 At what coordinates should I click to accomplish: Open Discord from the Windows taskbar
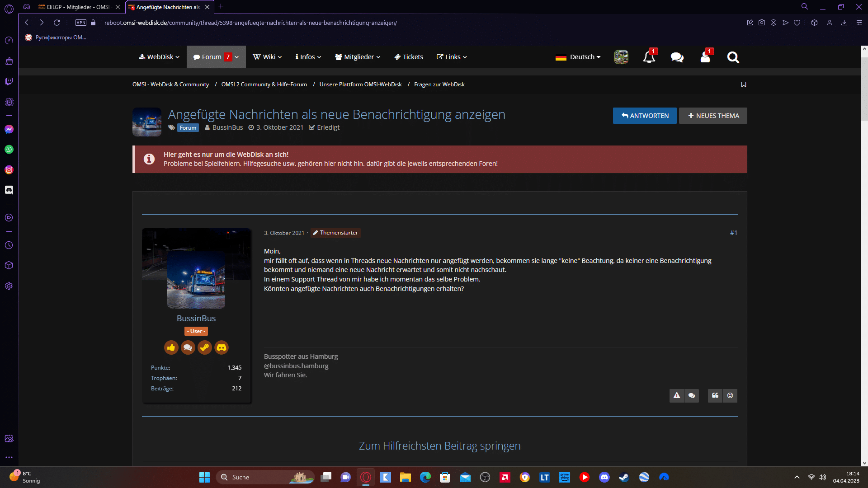tap(604, 477)
